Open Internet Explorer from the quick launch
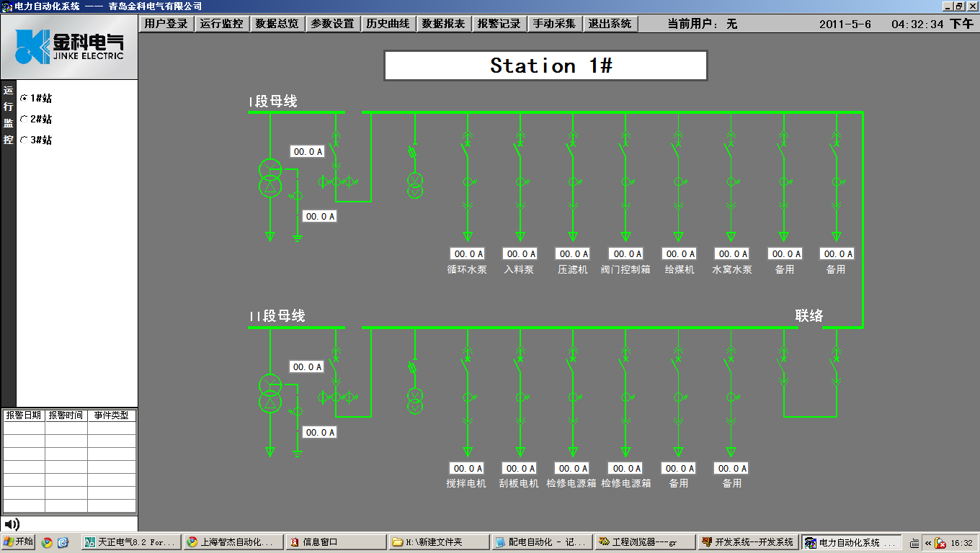The height and width of the screenshot is (553, 980). pyautogui.click(x=63, y=542)
